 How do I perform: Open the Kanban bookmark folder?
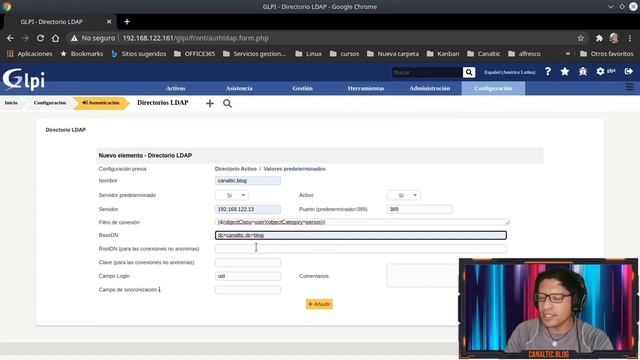click(x=443, y=53)
